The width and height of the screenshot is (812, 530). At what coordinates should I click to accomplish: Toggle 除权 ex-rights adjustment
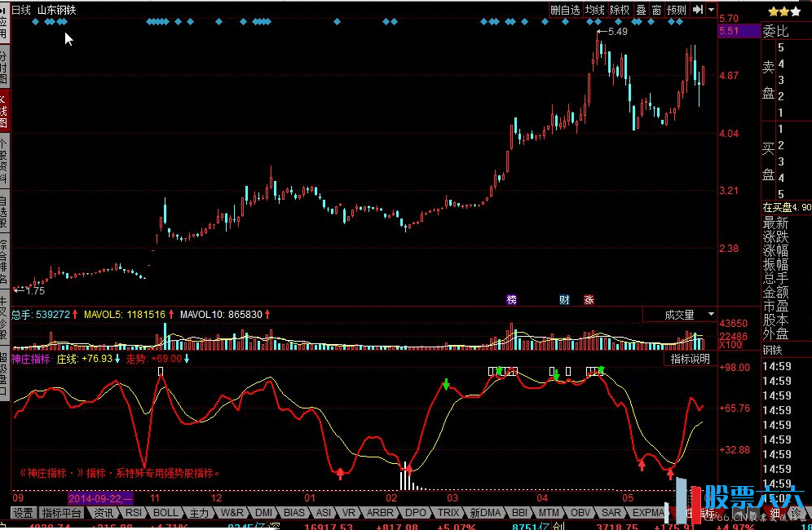620,10
